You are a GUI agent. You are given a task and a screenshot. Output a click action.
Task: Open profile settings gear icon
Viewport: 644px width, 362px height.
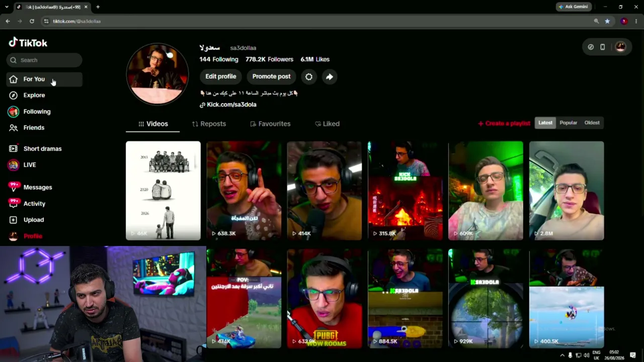coord(309,76)
